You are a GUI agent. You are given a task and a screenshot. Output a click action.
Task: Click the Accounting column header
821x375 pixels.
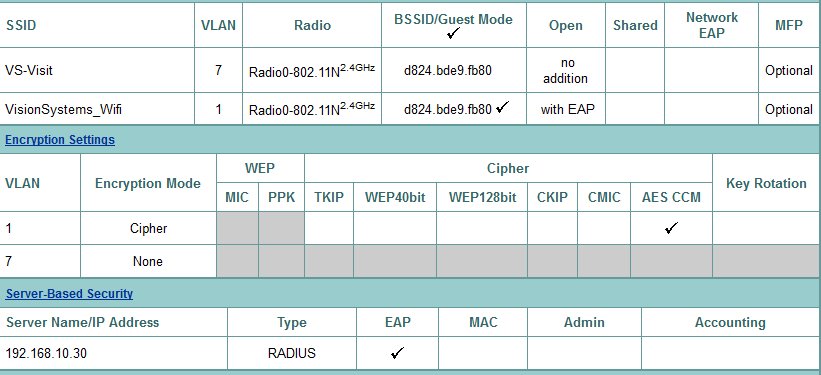coord(730,323)
